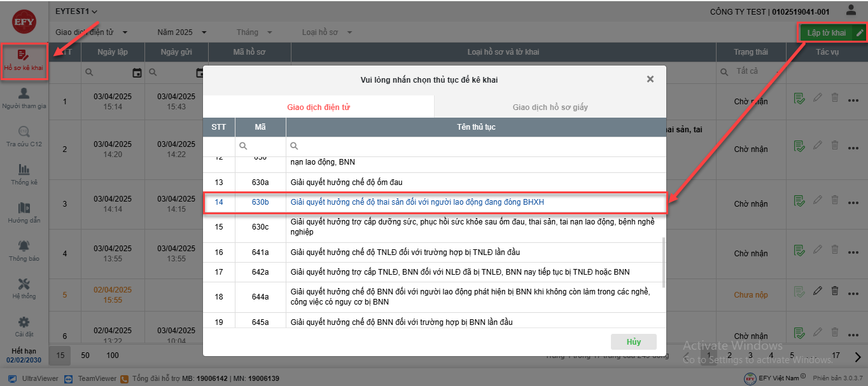
Task: Select the Giao dịch điện tử tab
Action: (318, 107)
